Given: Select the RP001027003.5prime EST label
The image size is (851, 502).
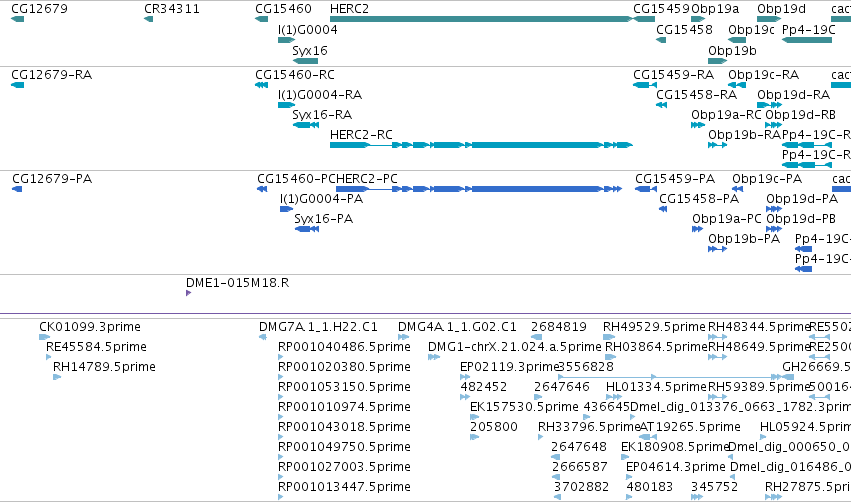Looking at the screenshot, I should point(344,467).
